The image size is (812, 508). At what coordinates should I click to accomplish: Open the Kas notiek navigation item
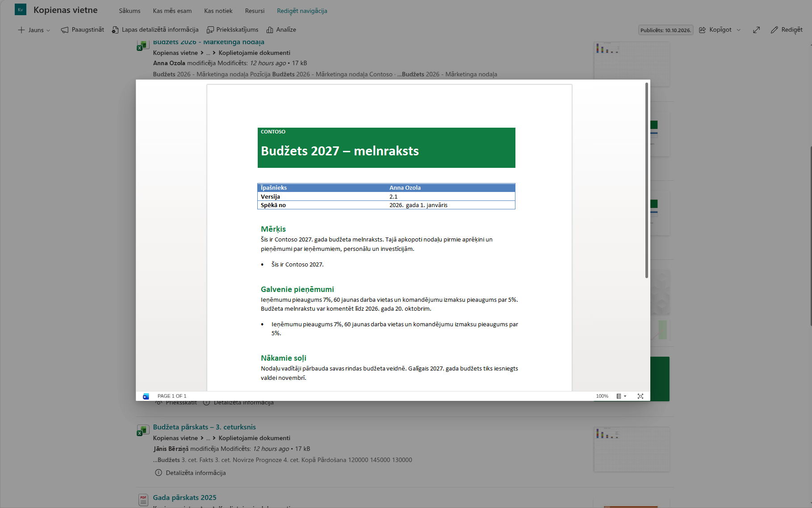[218, 11]
